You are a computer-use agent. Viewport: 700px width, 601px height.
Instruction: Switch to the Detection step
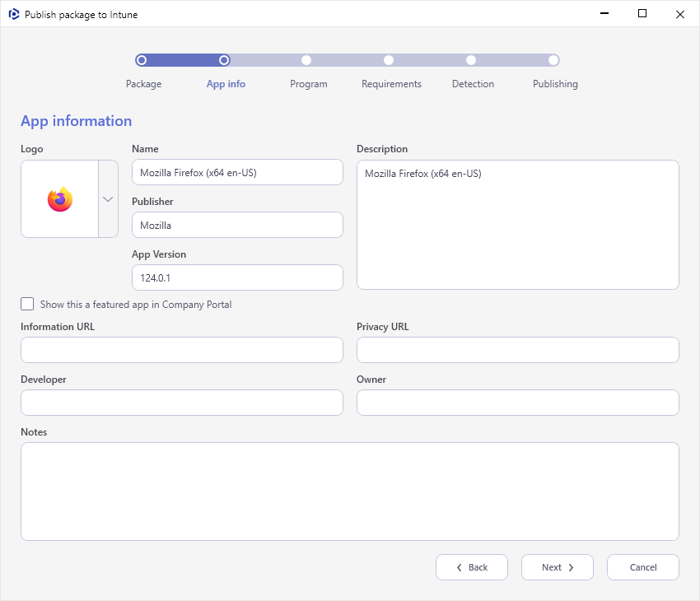point(473,84)
